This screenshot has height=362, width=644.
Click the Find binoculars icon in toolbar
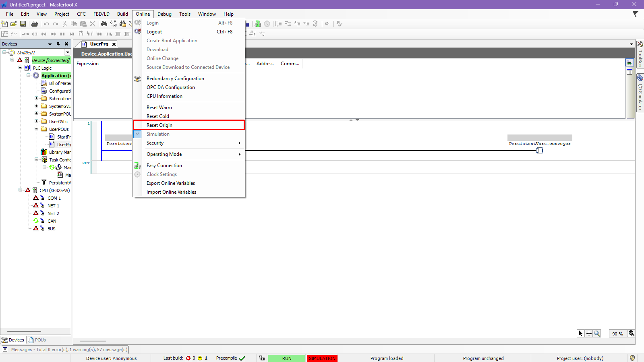(x=104, y=24)
